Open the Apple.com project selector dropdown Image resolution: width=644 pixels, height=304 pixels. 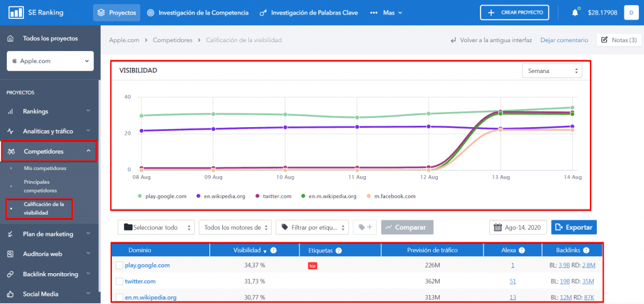50,61
